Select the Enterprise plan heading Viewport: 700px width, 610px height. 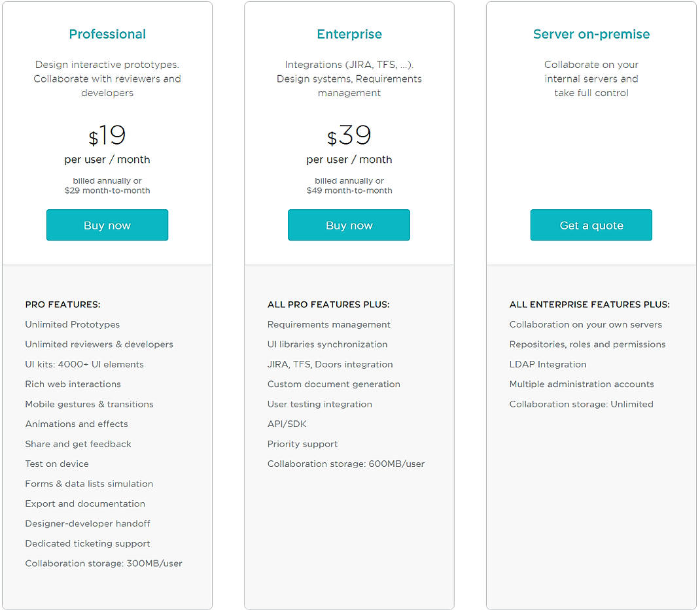tap(349, 34)
